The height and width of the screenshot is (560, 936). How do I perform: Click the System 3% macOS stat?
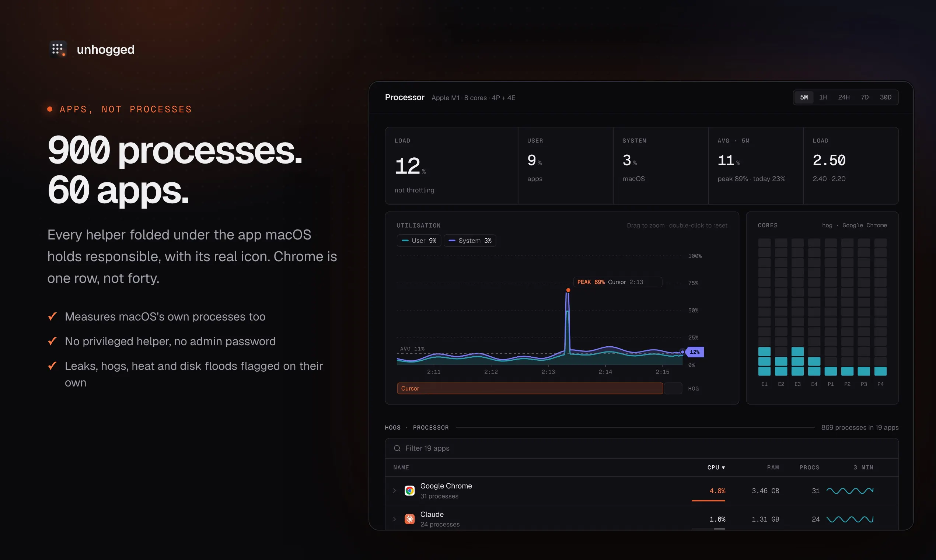[x=660, y=166]
